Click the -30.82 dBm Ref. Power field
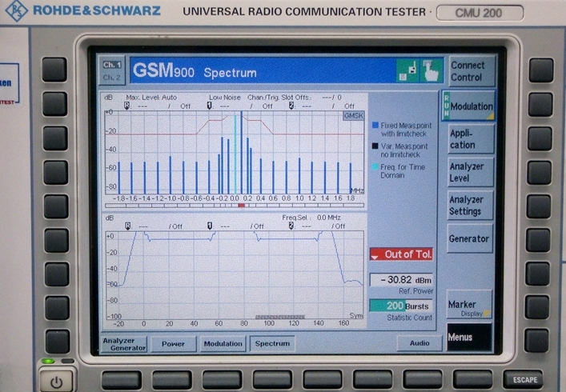Screen dimensions: 566x392 pyautogui.click(x=401, y=280)
